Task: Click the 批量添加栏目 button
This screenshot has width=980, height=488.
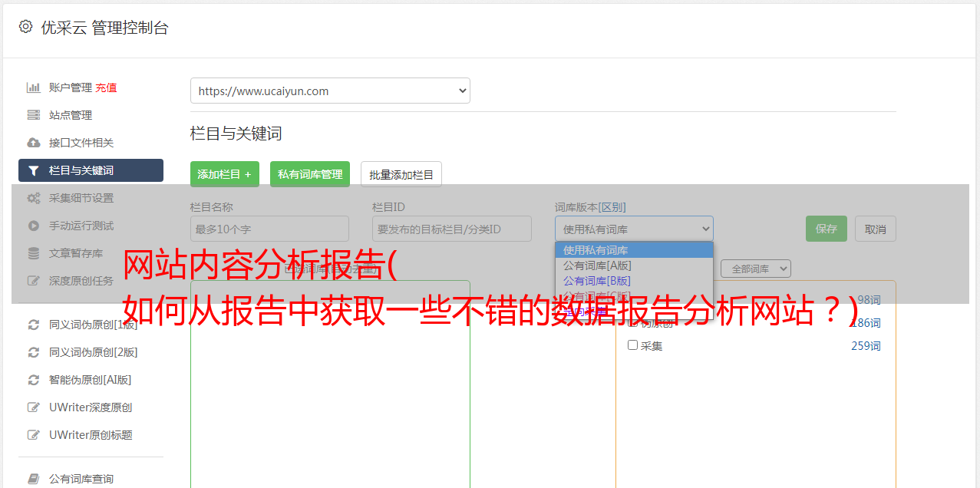Action: click(x=401, y=174)
